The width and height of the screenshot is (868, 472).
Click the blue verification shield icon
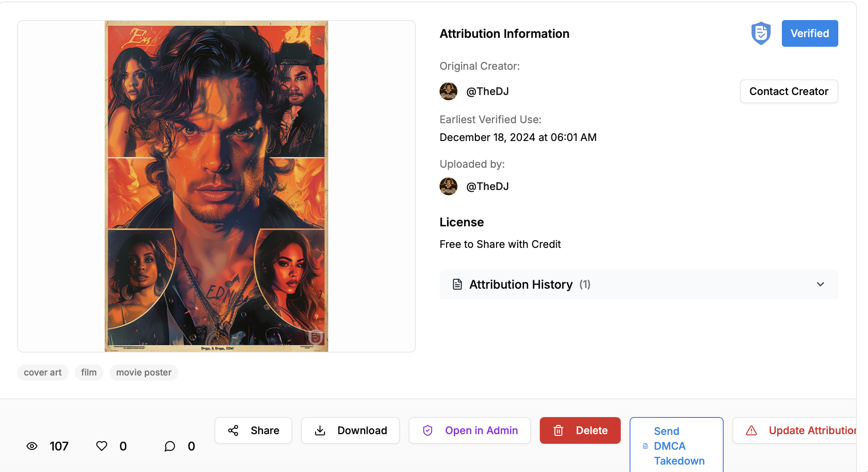(761, 33)
